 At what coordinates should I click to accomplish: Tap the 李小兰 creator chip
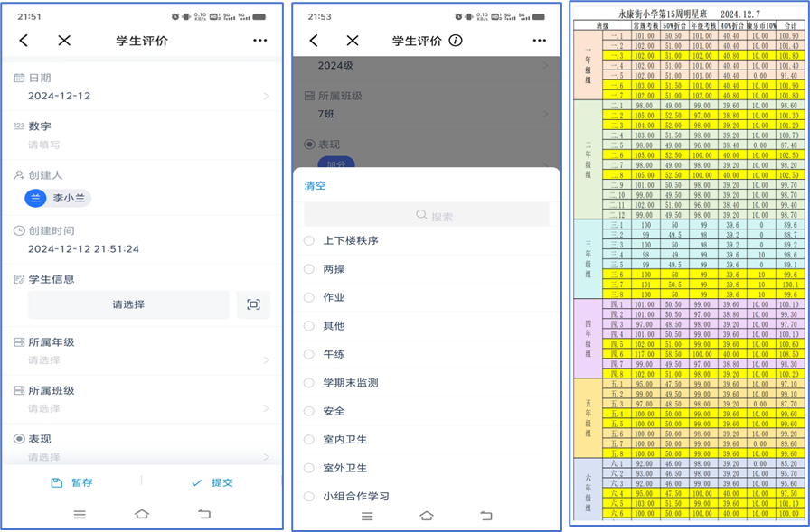[x=59, y=198]
